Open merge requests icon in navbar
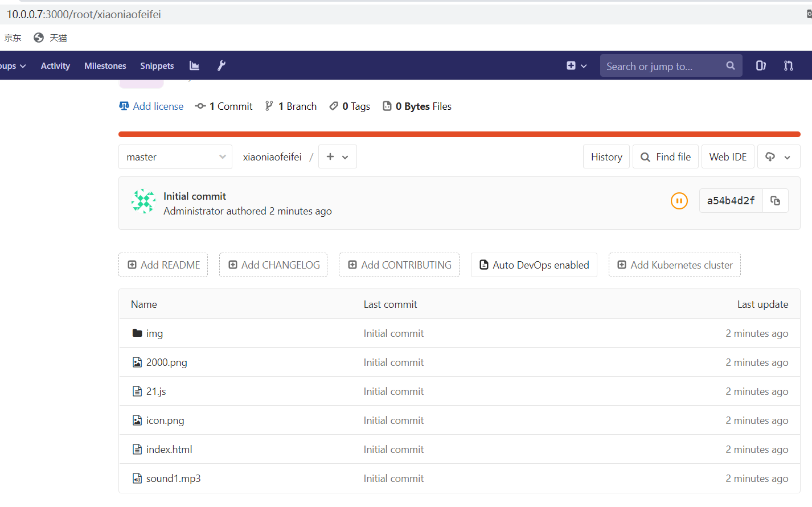The image size is (812, 507). [x=788, y=66]
